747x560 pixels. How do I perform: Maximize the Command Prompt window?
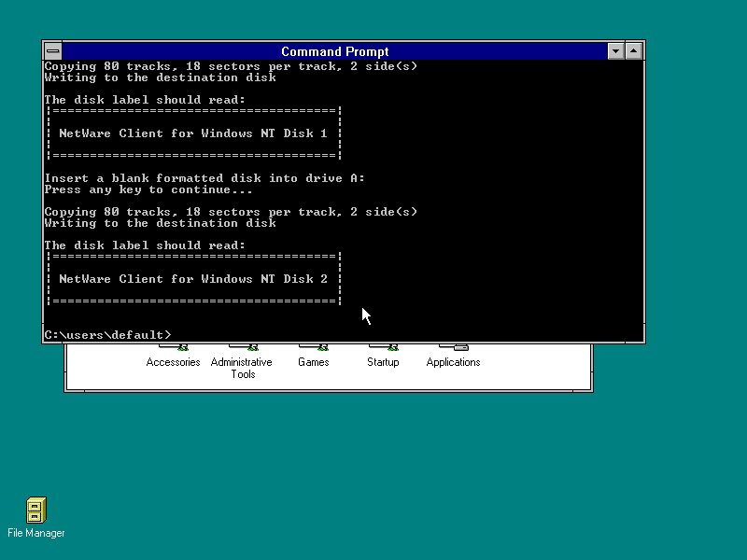634,51
